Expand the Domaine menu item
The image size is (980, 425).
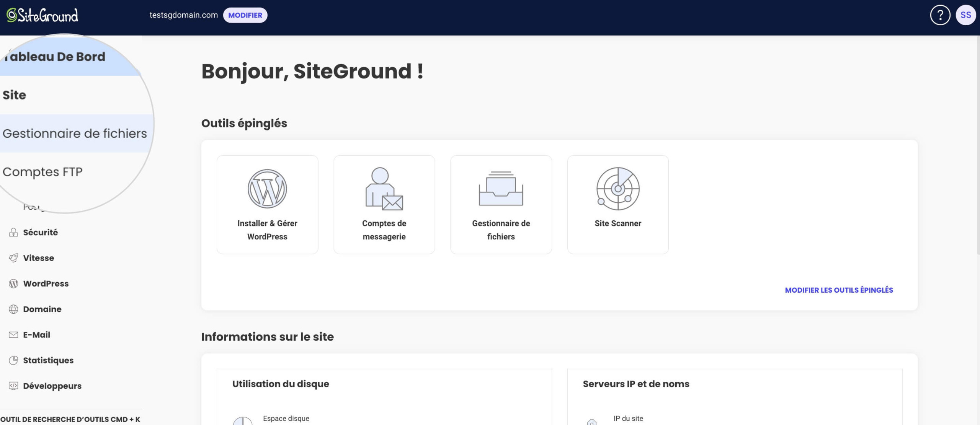42,309
